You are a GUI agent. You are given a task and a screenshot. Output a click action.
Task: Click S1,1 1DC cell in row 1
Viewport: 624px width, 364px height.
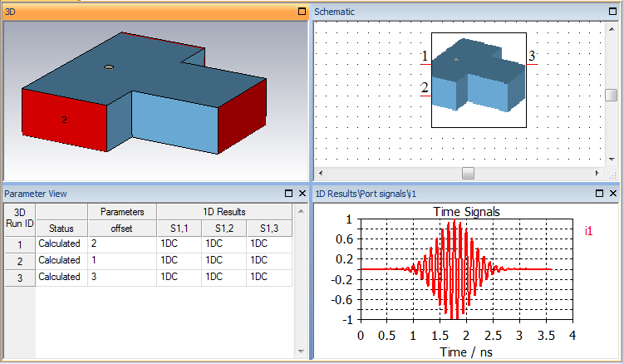[x=179, y=243]
